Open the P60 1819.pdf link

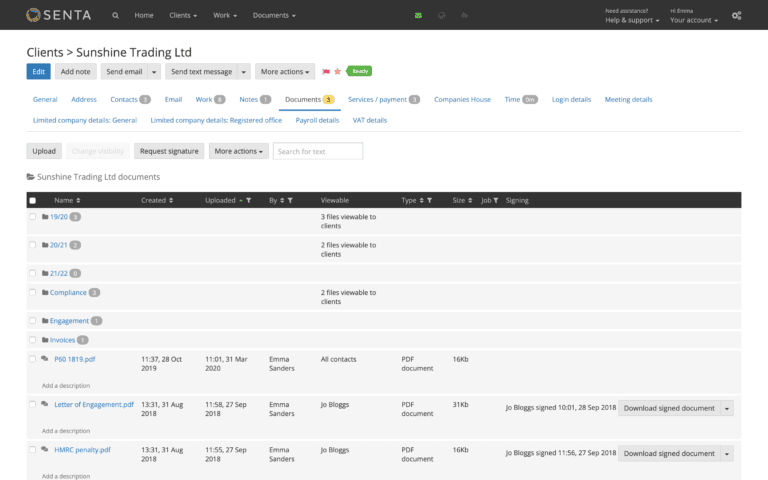coord(74,359)
